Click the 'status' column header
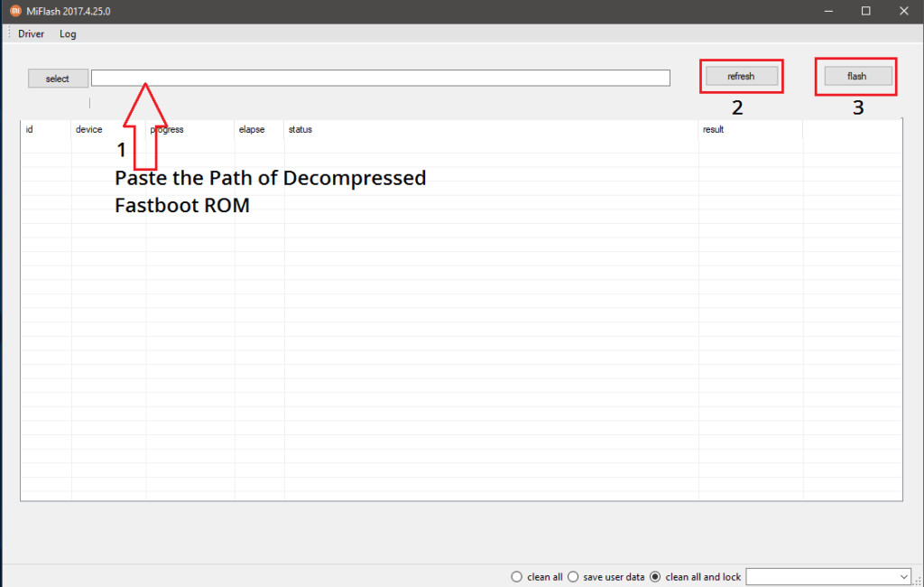This screenshot has width=924, height=587. 491,129
